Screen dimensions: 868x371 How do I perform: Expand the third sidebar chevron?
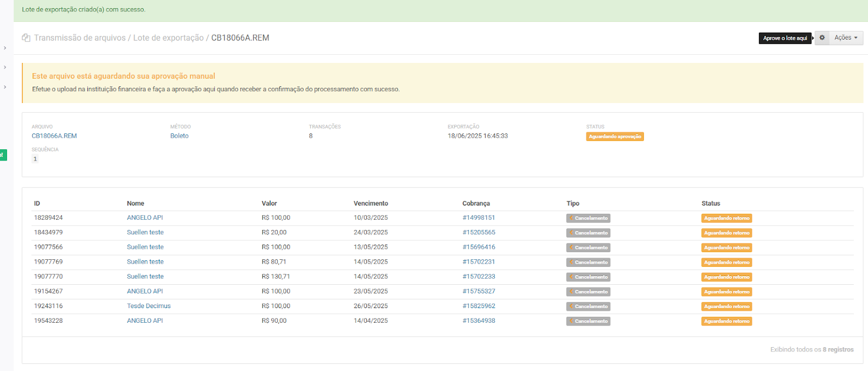[x=5, y=87]
